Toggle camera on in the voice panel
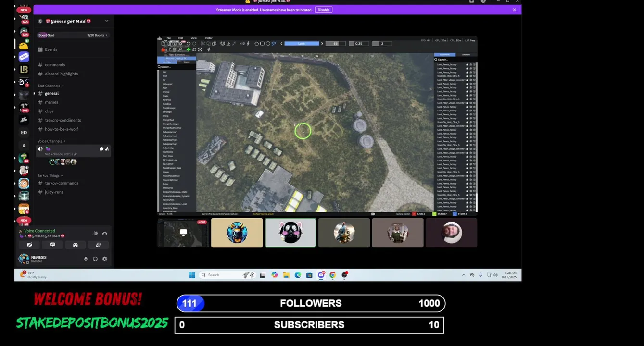 pyautogui.click(x=29, y=245)
